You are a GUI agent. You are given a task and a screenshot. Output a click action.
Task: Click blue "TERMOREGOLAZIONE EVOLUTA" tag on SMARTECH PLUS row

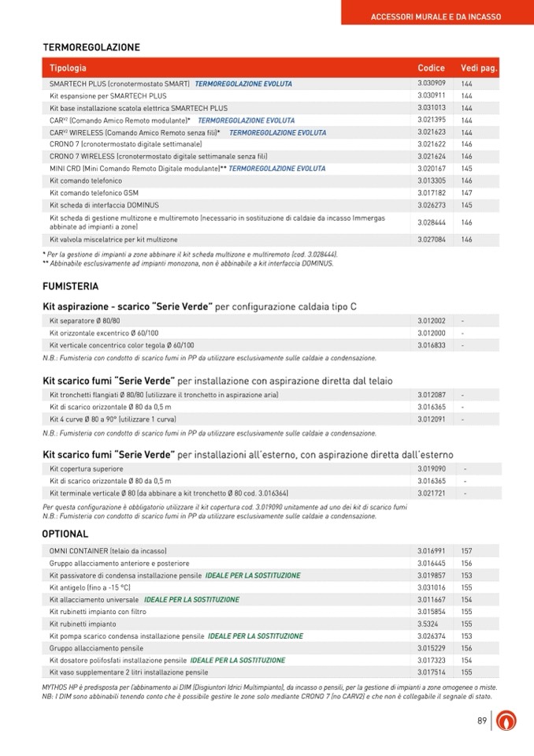[243, 84]
